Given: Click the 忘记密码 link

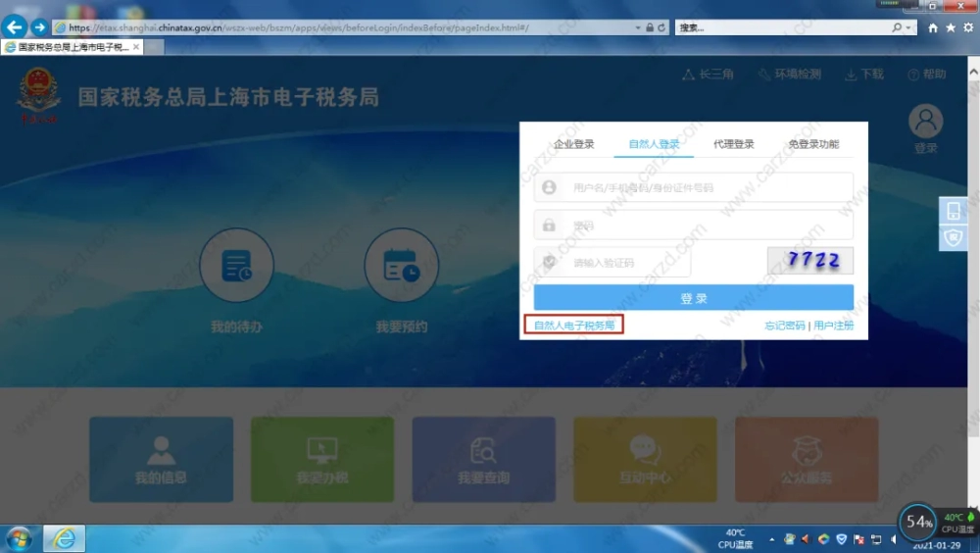Looking at the screenshot, I should point(784,326).
